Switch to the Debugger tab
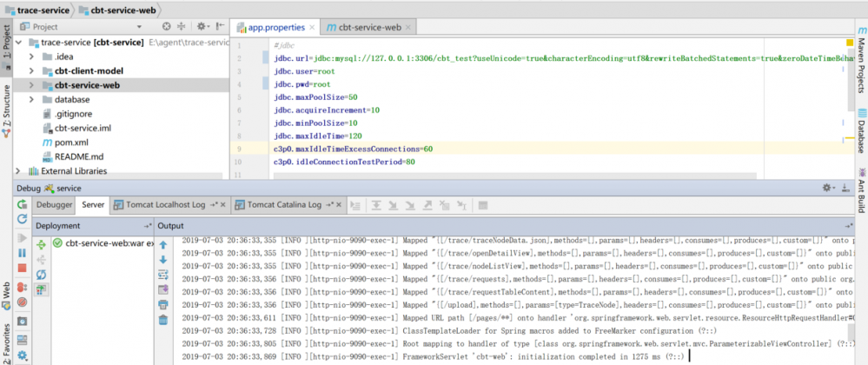868x365 pixels. tap(53, 205)
